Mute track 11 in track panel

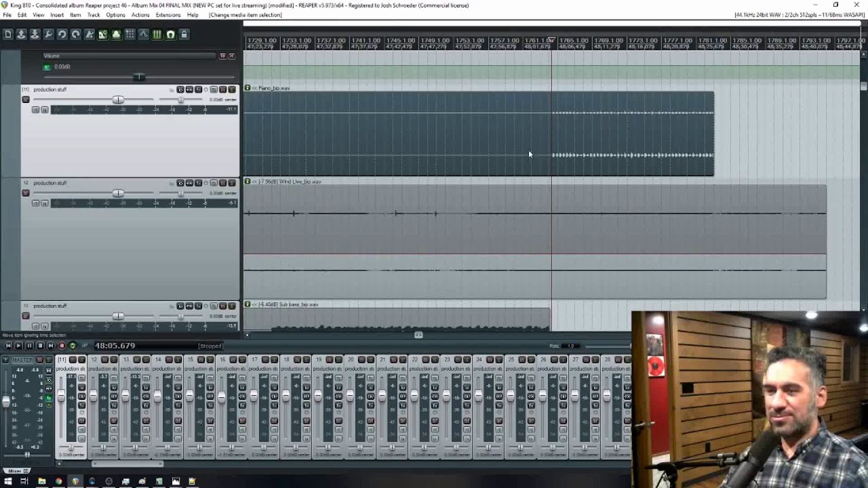click(x=222, y=89)
